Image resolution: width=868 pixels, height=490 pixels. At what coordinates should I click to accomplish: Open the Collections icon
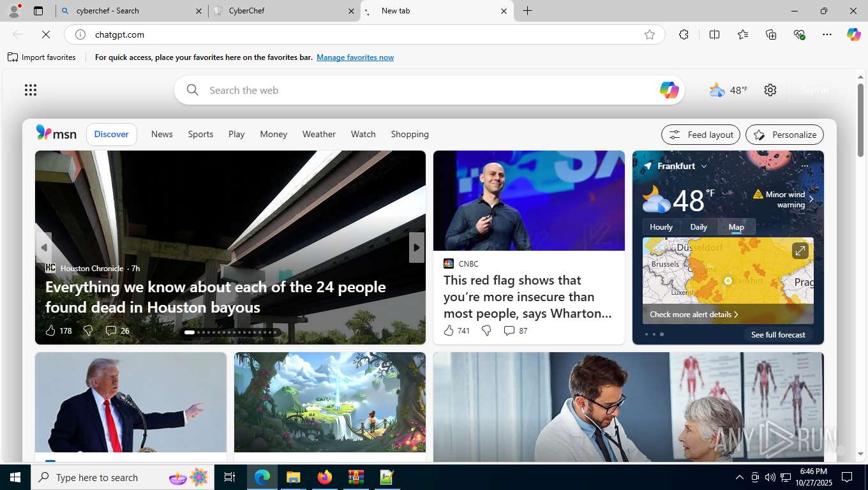click(771, 34)
